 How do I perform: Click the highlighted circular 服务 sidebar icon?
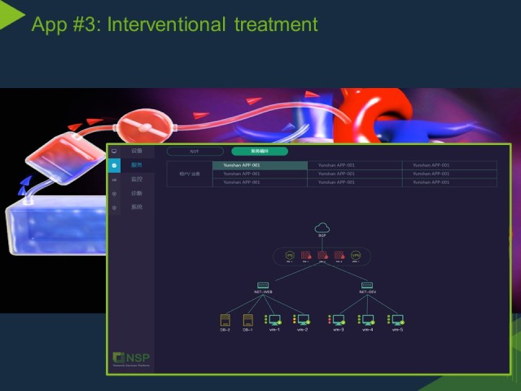click(114, 165)
